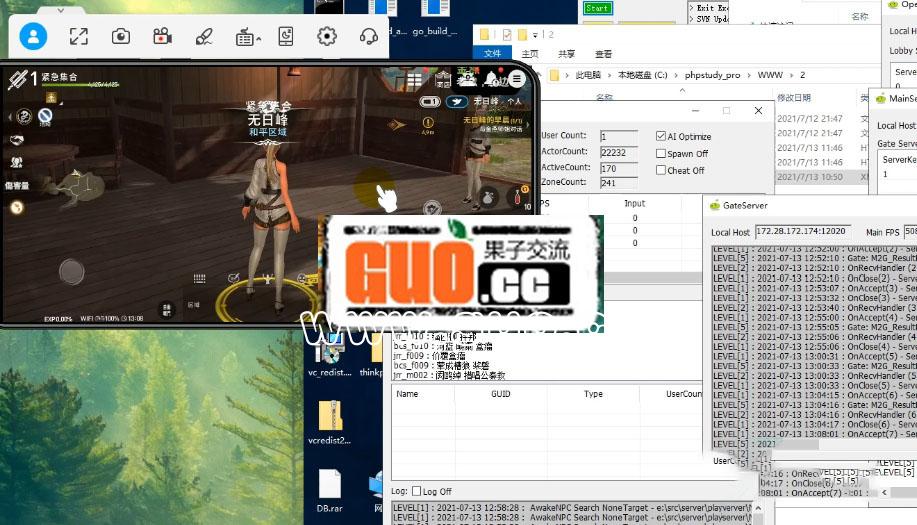Select the jrr_m002 row in the list

click(x=449, y=375)
